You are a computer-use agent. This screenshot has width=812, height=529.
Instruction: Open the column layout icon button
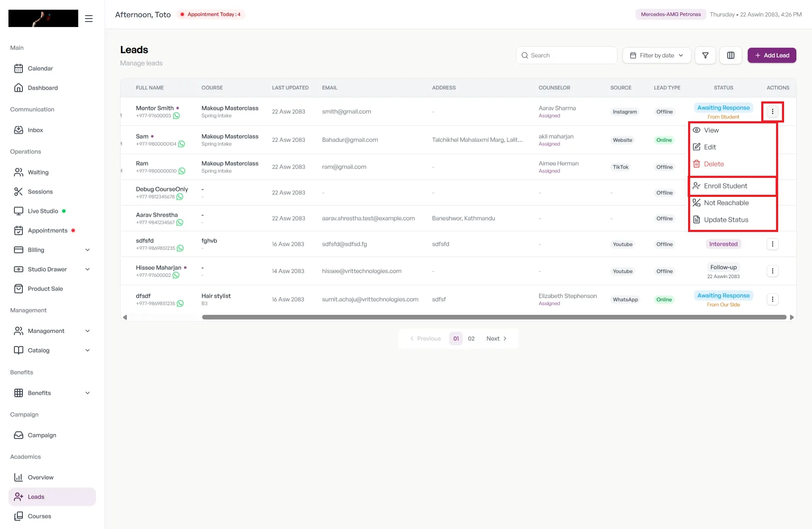[731, 55]
